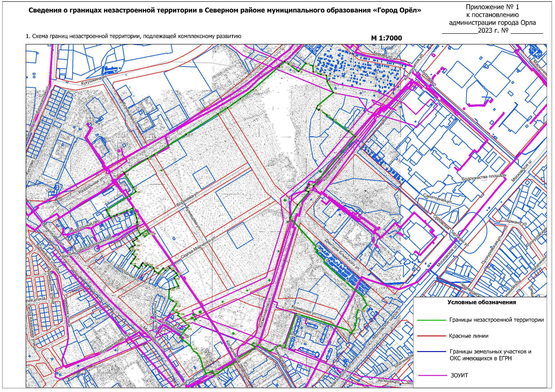Click the 'Раздольная ул' street label

coord(91,185)
